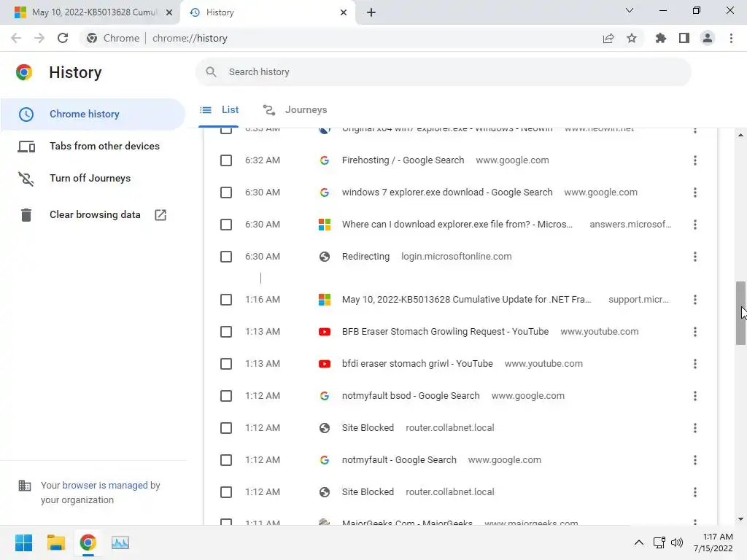Image resolution: width=747 pixels, height=560 pixels.
Task: Share this page icon in address bar
Action: point(608,38)
